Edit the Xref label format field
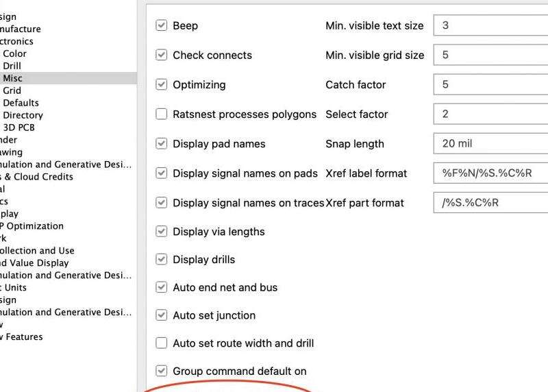 tap(490, 173)
